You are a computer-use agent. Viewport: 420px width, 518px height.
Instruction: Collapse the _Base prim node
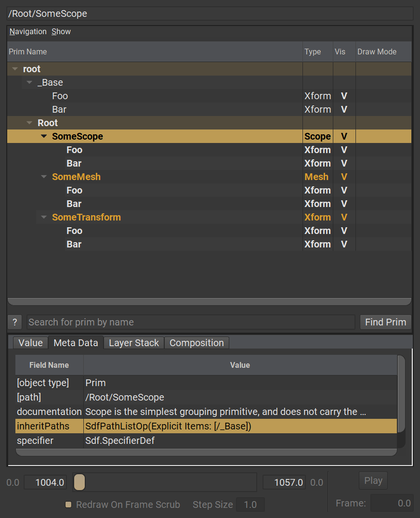(29, 83)
